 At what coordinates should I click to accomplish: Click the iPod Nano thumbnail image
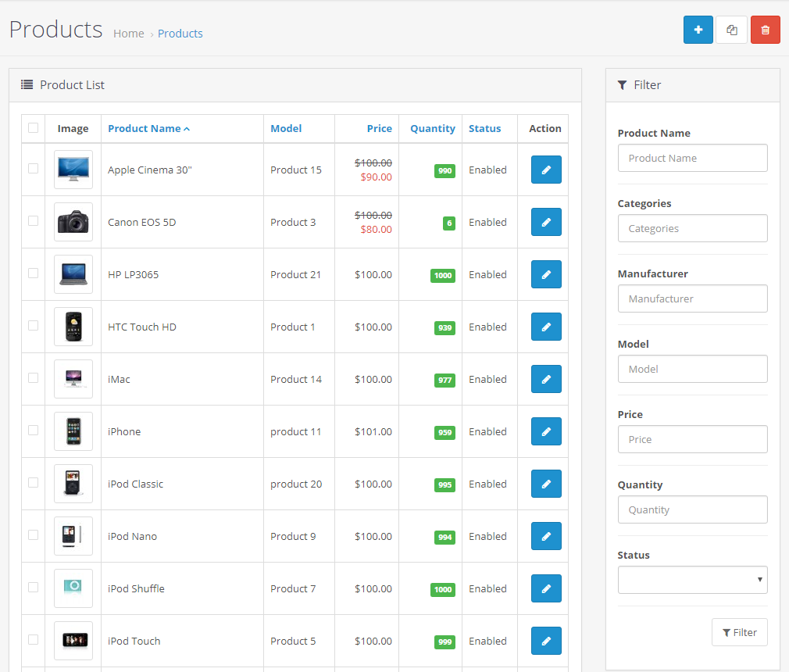[73, 536]
